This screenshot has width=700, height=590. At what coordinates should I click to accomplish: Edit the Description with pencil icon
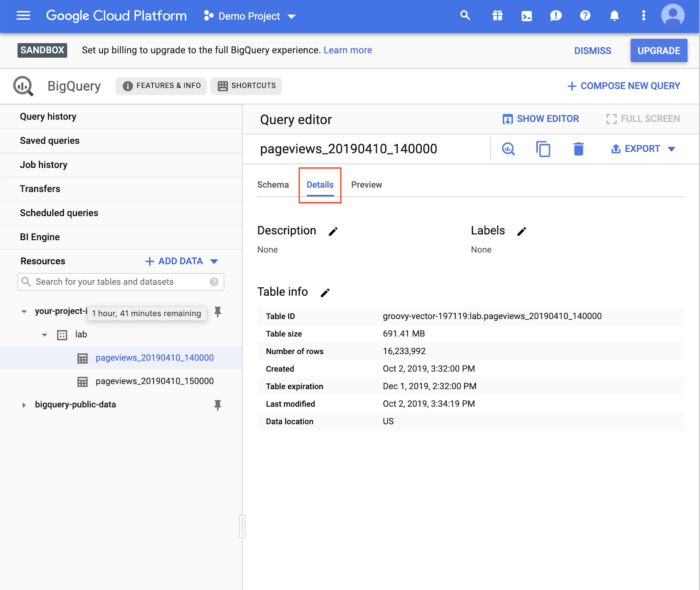(333, 231)
